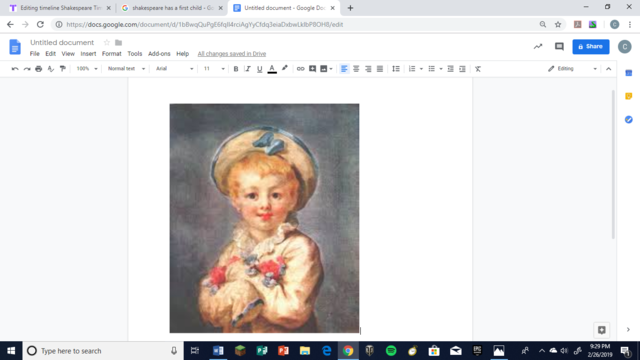The image size is (640, 360).
Task: Open the File menu
Action: (35, 53)
